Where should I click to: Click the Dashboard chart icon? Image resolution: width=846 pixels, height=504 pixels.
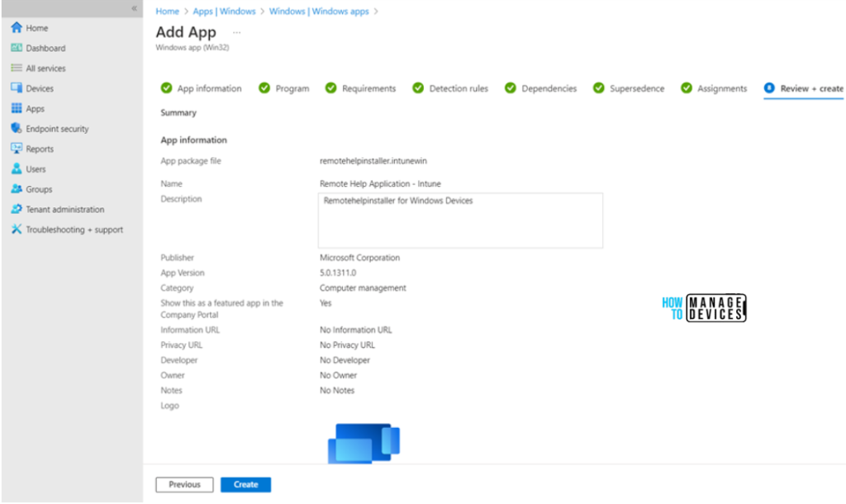[x=17, y=48]
